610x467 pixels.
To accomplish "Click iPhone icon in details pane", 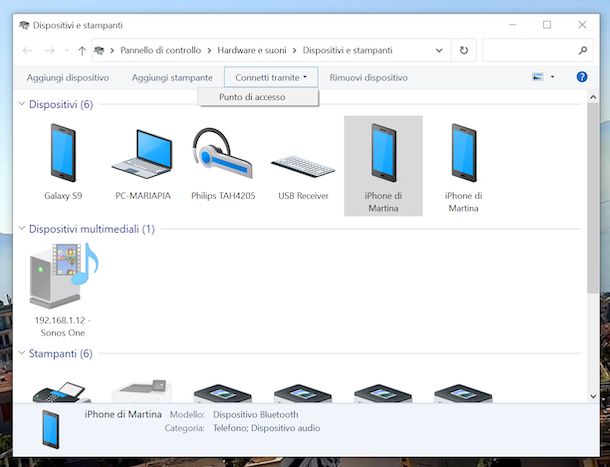I will [x=51, y=429].
